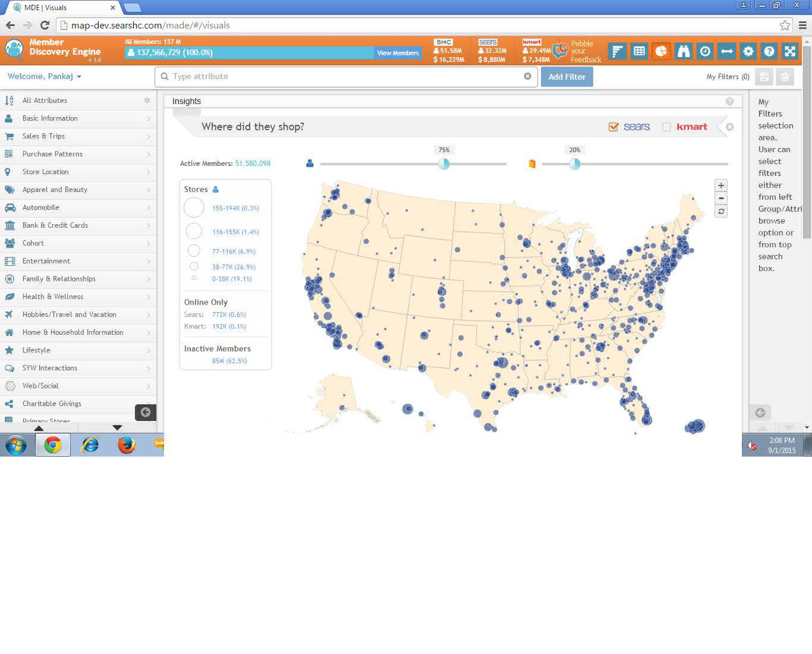Click the View Members button
The image size is (812, 654).
pyautogui.click(x=398, y=53)
